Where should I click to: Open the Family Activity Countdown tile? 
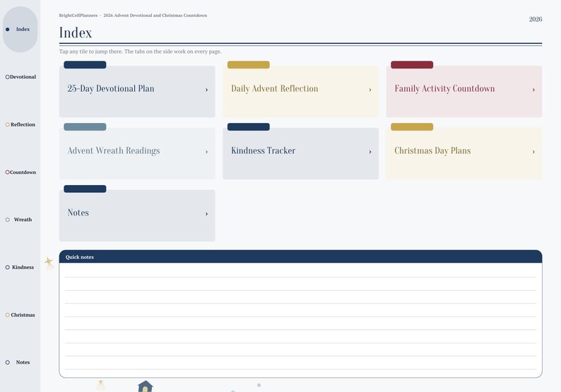(464, 91)
